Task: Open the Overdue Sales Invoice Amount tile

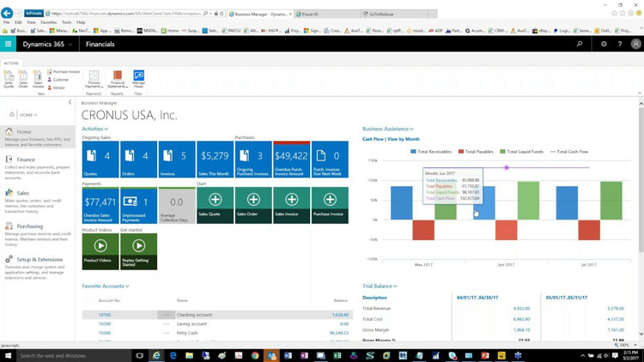Action: [x=100, y=205]
